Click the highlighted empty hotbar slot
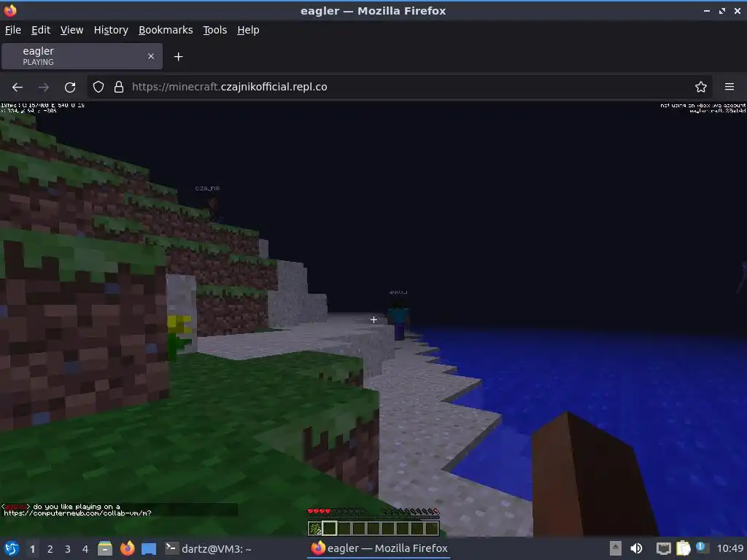The height and width of the screenshot is (560, 747). pos(330,528)
